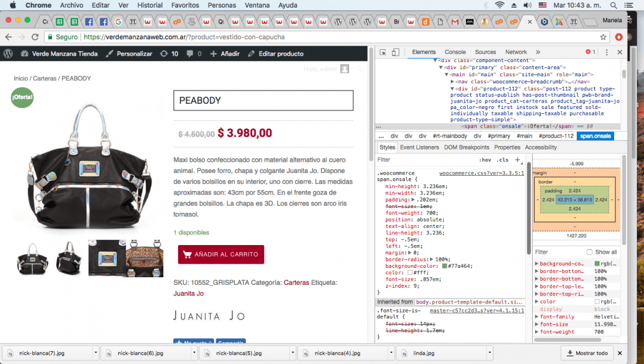Screen dimensions: 644x364
Task: Open the new tab button in Chrome
Action: point(590,22)
